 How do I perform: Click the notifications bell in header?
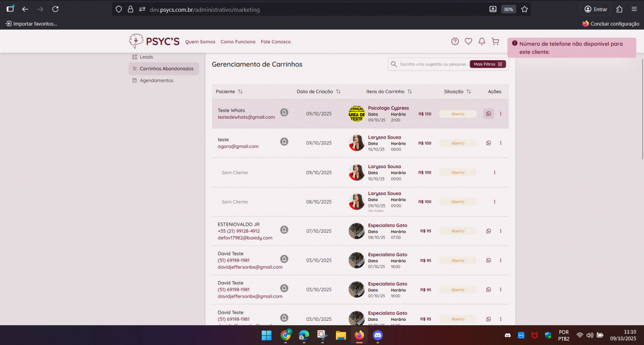click(481, 41)
